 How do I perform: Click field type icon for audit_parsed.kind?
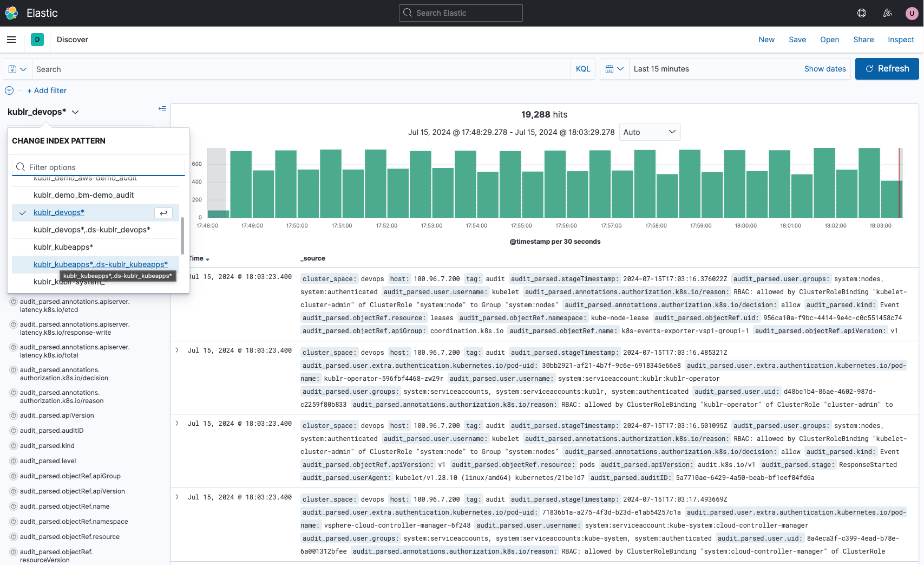point(14,446)
